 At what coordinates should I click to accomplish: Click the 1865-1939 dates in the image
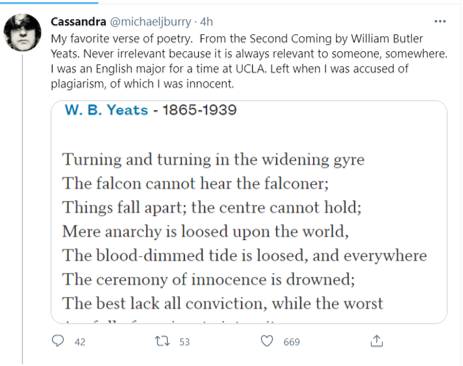tap(199, 110)
